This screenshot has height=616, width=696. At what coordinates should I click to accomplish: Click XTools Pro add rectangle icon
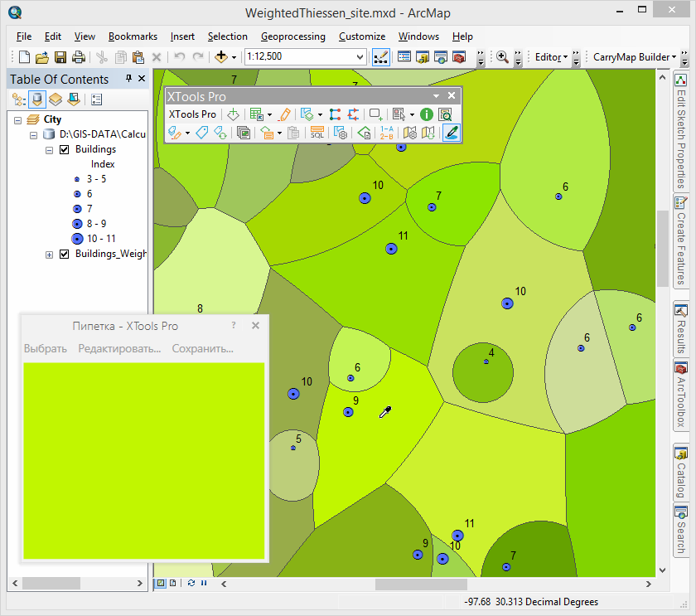[376, 114]
